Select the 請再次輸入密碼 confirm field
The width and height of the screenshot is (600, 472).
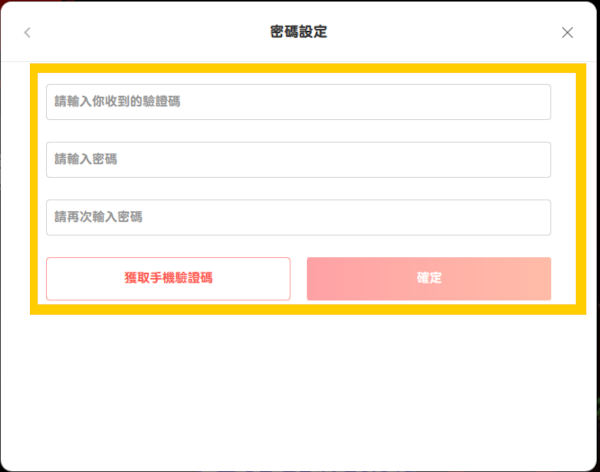[x=298, y=217]
